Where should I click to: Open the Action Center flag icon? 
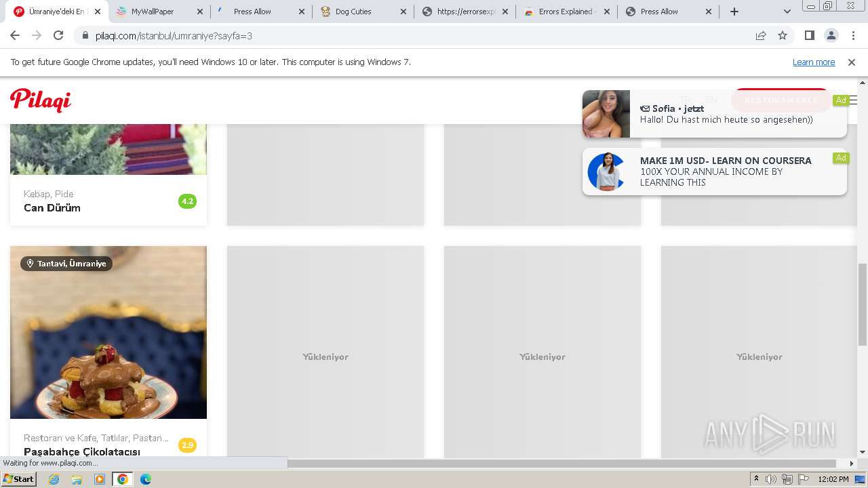coord(804,479)
